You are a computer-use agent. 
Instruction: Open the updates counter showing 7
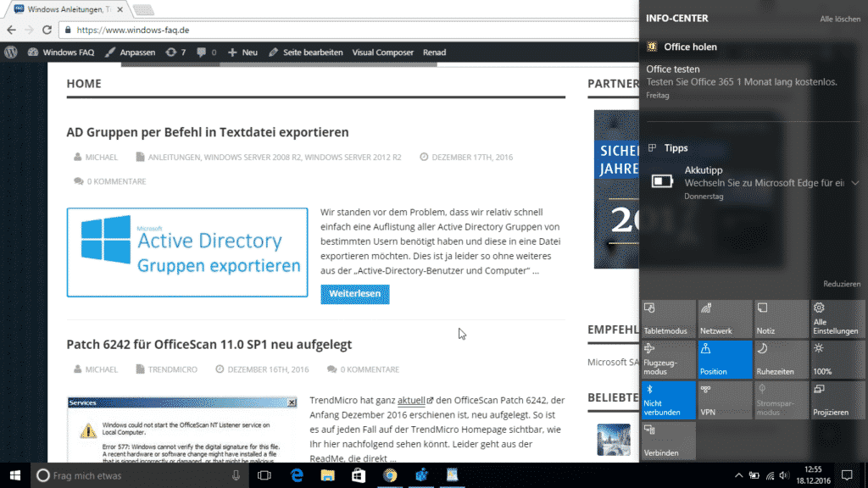click(x=175, y=52)
